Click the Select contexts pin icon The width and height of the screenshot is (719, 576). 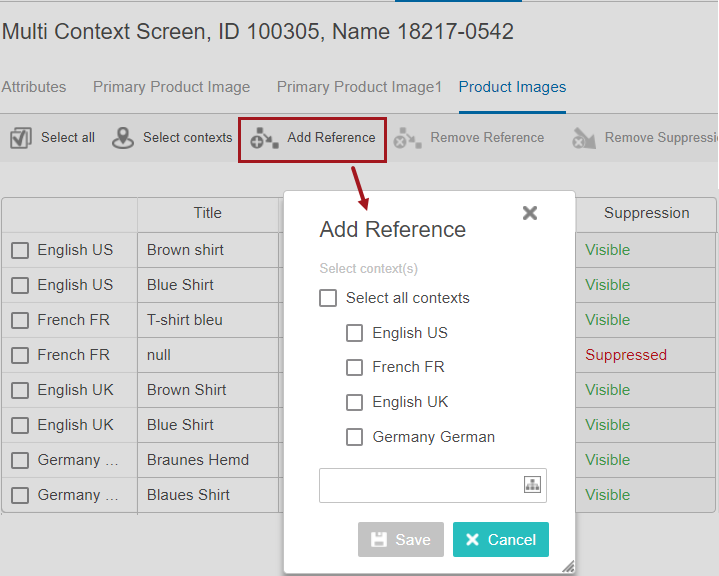click(123, 138)
